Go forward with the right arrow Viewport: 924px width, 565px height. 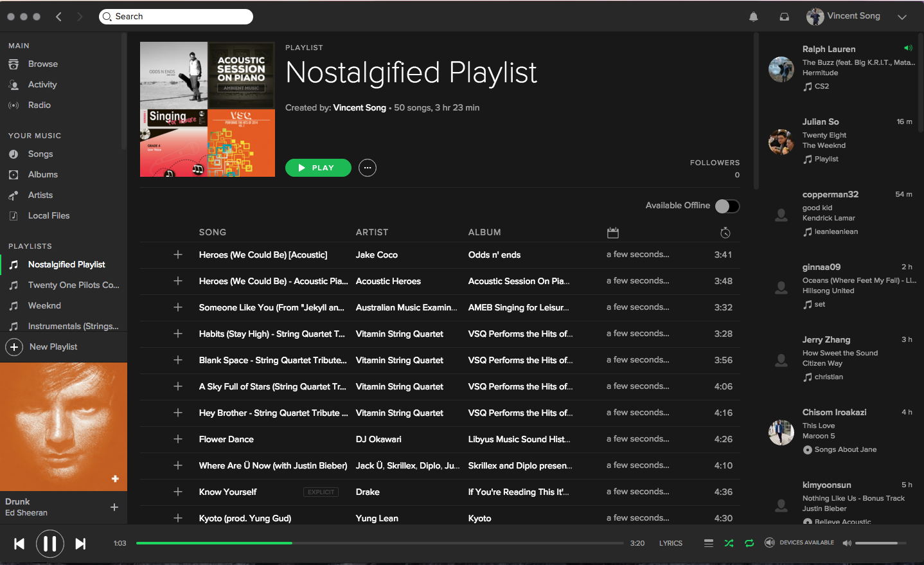pyautogui.click(x=80, y=17)
